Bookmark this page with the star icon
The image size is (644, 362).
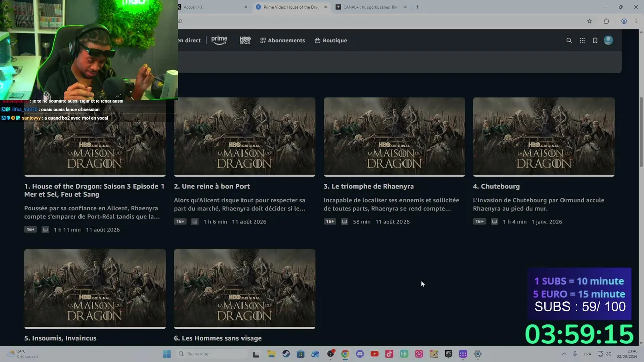tap(589, 21)
